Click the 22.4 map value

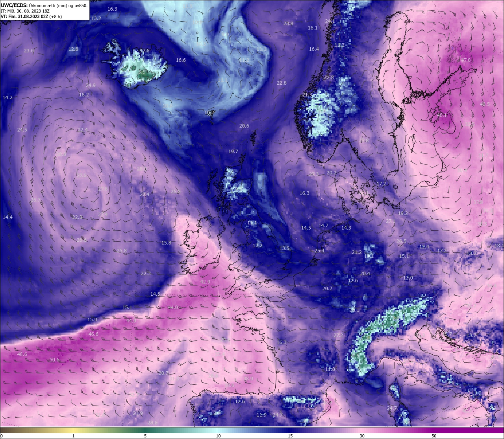click(x=83, y=130)
